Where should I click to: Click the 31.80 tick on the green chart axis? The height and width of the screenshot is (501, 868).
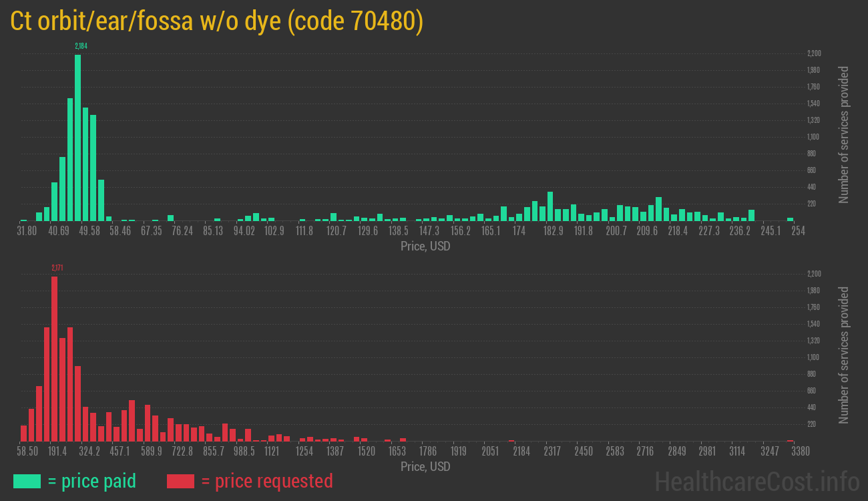[x=27, y=231]
